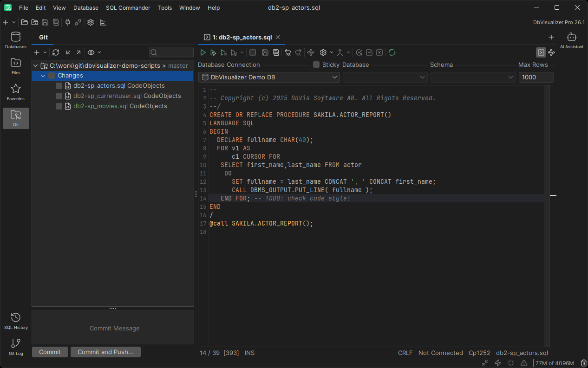This screenshot has height=368, width=588.
Task: Execute the SQL script with the green play icon
Action: click(x=203, y=52)
